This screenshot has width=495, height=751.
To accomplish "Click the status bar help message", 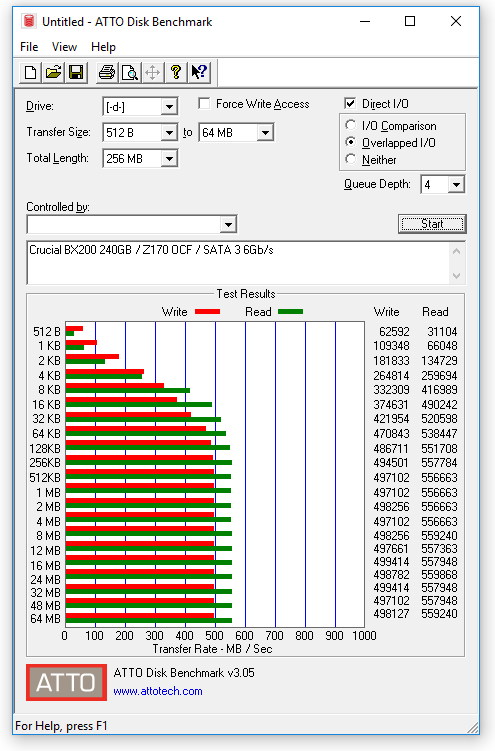I will click(x=61, y=726).
